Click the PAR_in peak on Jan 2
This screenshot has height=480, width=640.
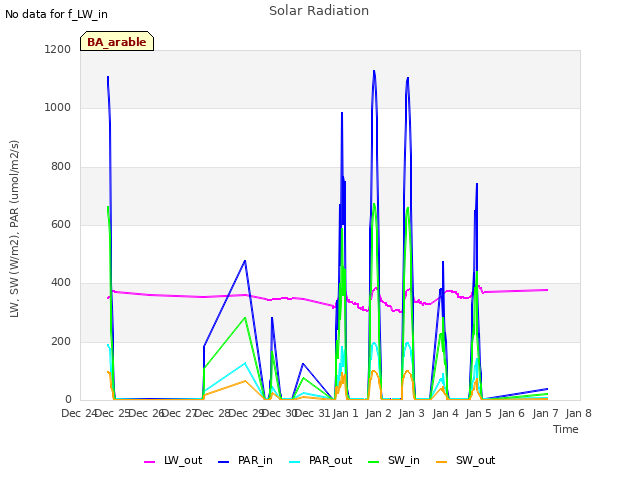374,71
